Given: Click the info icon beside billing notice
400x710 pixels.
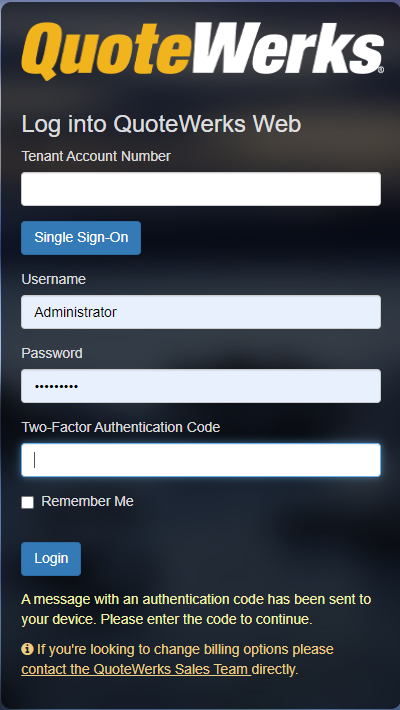Looking at the screenshot, I should (x=27, y=649).
